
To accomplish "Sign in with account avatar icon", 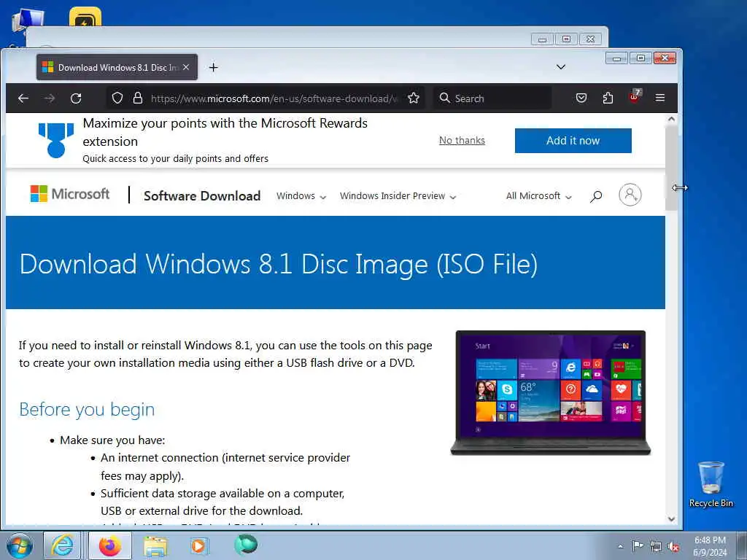I will pyautogui.click(x=630, y=195).
